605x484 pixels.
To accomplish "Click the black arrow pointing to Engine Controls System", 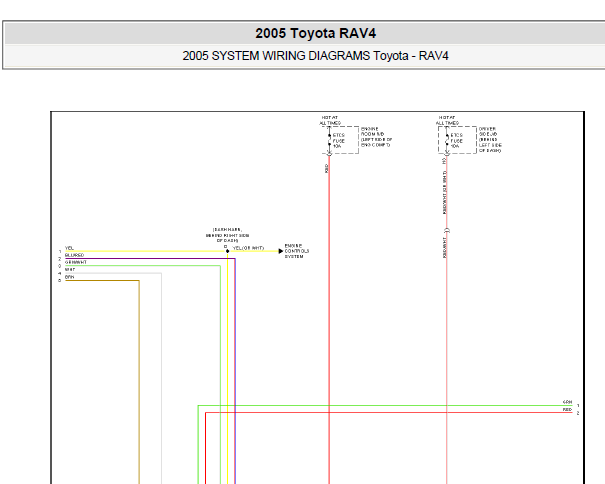I will point(281,251).
